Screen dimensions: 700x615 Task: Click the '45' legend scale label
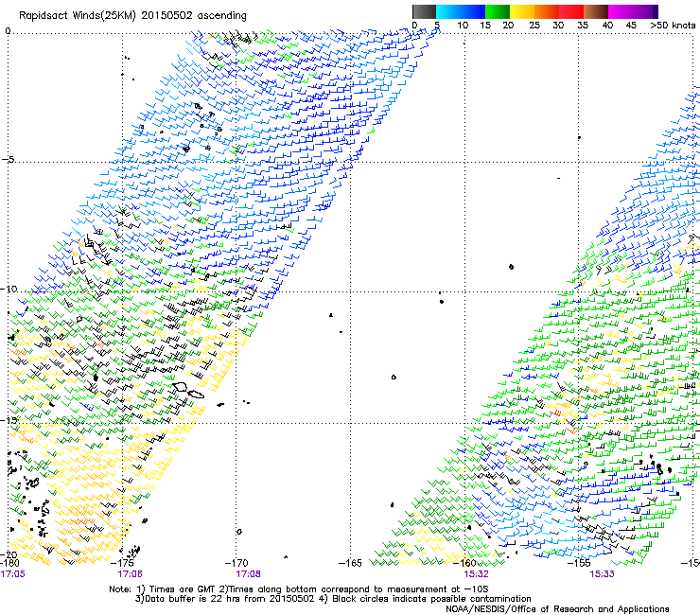[x=631, y=26]
